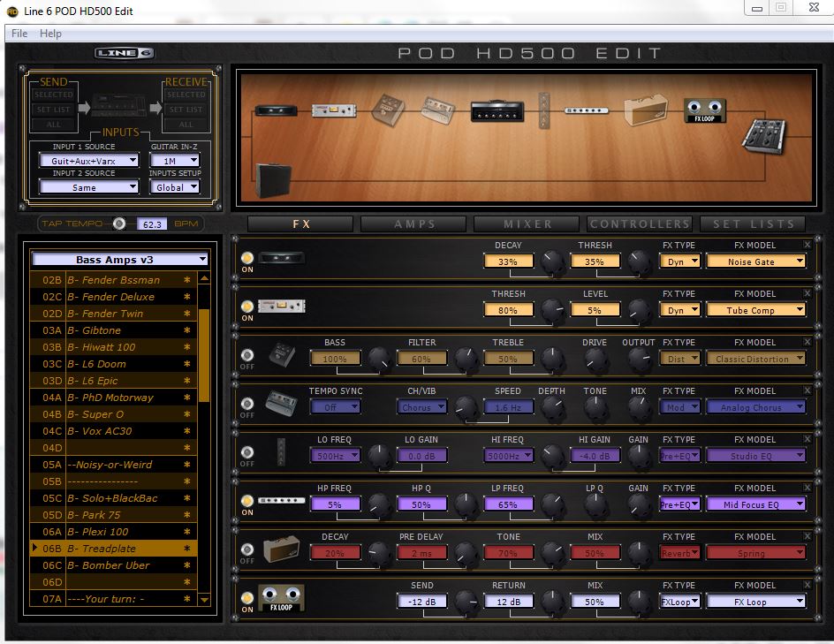
Task: Click the Receive All button
Action: click(x=186, y=125)
